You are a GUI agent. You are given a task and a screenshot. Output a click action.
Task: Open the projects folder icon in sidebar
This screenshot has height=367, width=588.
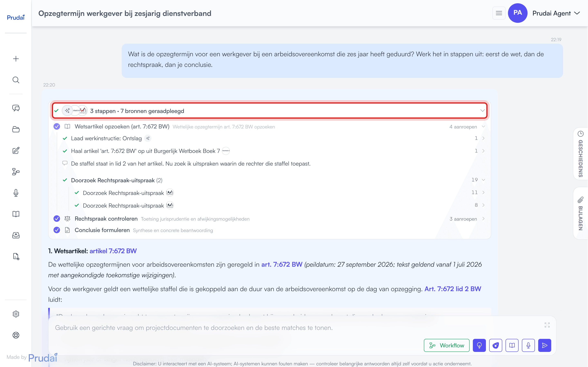pyautogui.click(x=16, y=129)
